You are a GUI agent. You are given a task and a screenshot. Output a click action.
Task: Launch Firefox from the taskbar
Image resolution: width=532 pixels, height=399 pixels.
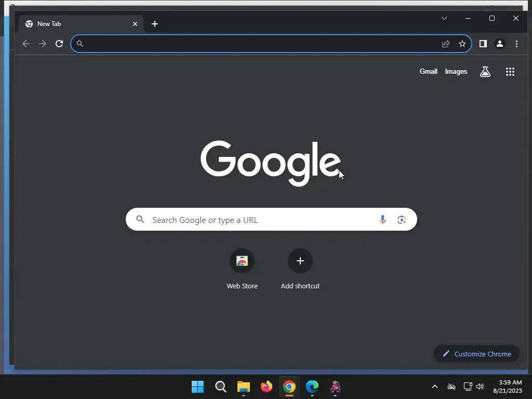267,387
